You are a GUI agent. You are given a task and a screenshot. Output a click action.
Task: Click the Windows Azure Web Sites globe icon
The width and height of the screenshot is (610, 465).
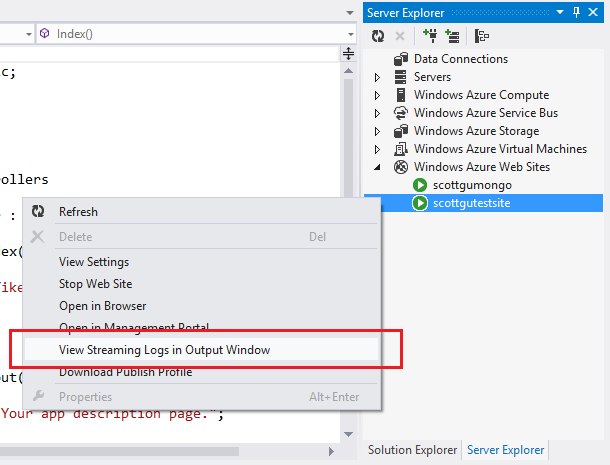[x=401, y=167]
